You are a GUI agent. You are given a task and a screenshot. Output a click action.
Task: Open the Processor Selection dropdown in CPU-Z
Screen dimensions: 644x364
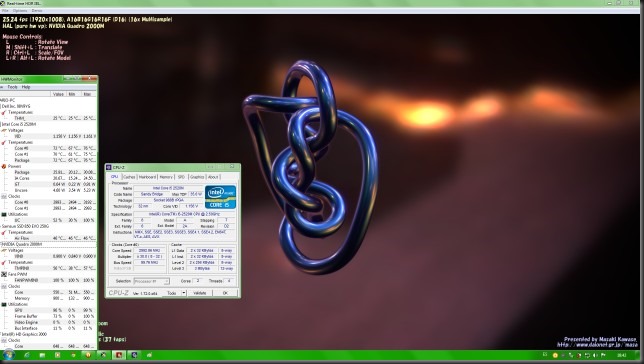coord(152,281)
